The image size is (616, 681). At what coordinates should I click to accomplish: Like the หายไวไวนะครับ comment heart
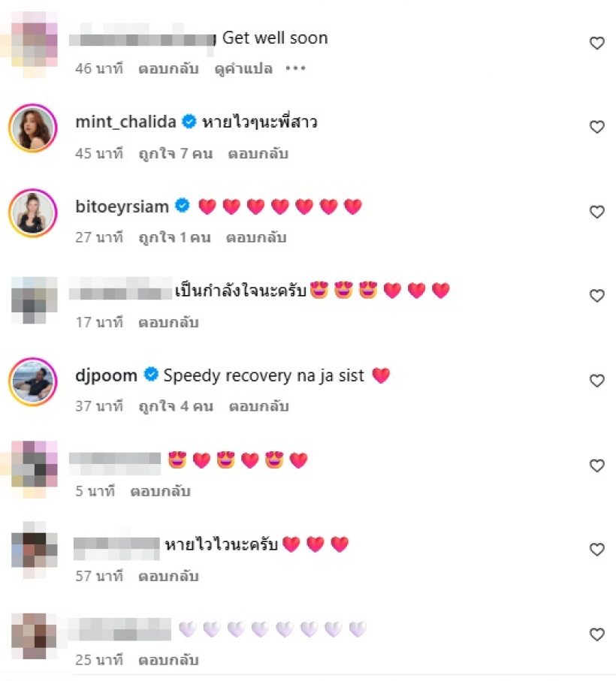(596, 550)
